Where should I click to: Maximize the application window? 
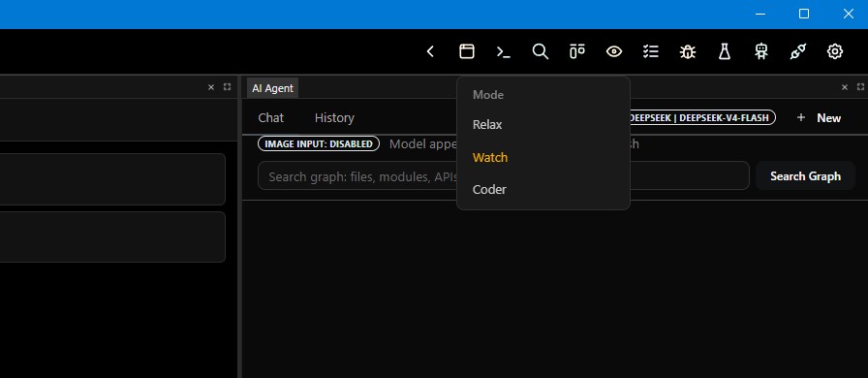[x=804, y=15]
